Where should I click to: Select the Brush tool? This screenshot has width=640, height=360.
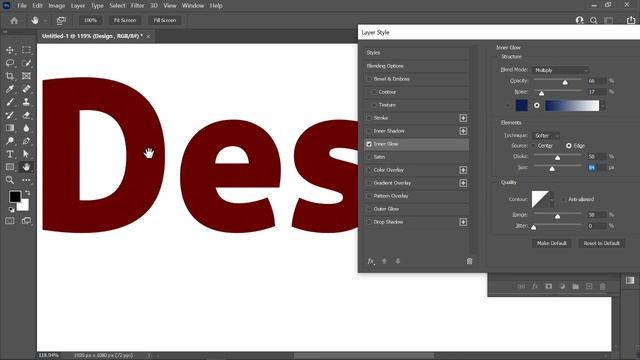pos(10,102)
